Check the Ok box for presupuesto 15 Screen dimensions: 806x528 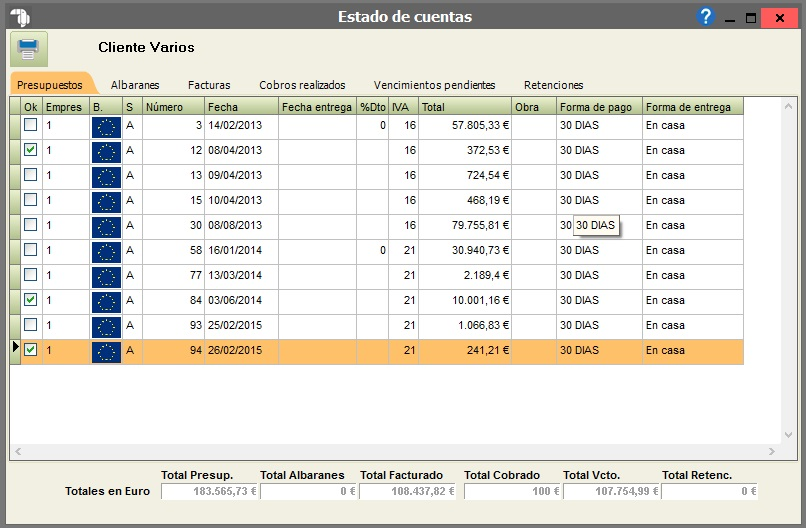31,199
